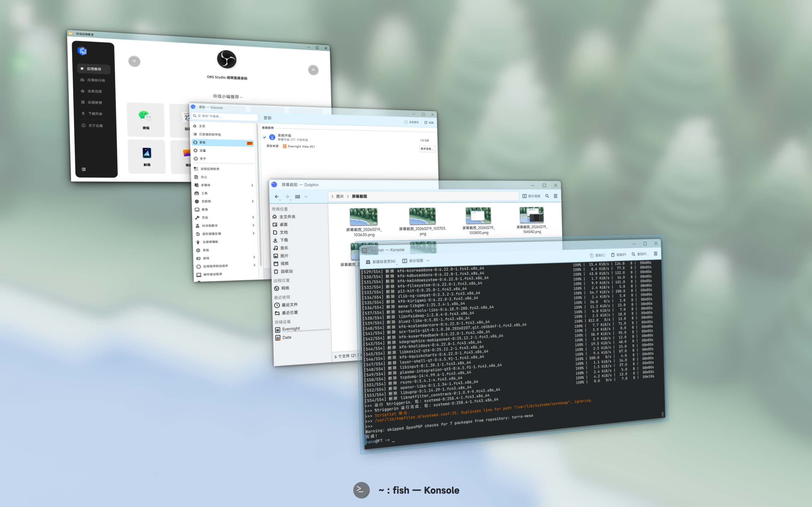
Task: Click Paste (粘贴) in Konsole toolbar
Action: [x=618, y=255]
